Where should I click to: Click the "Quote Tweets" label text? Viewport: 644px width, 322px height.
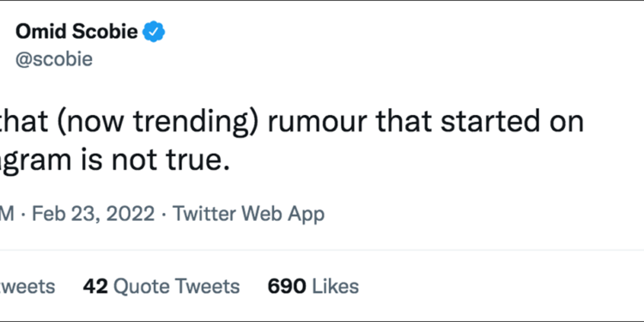[177, 286]
